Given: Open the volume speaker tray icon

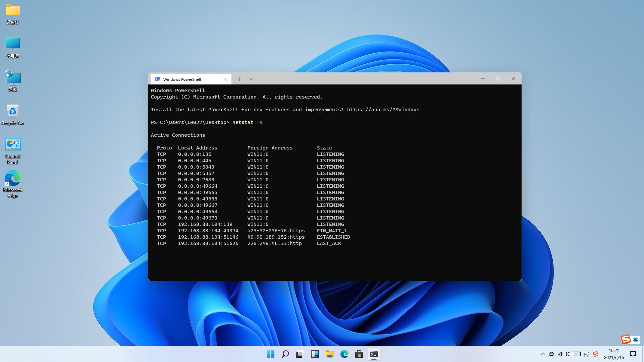Looking at the screenshot, I should point(567,354).
